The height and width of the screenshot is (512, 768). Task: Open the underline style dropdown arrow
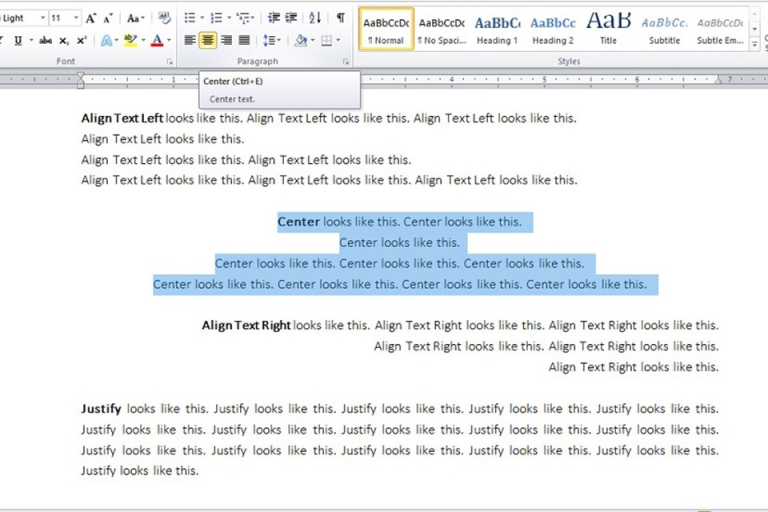click(31, 41)
